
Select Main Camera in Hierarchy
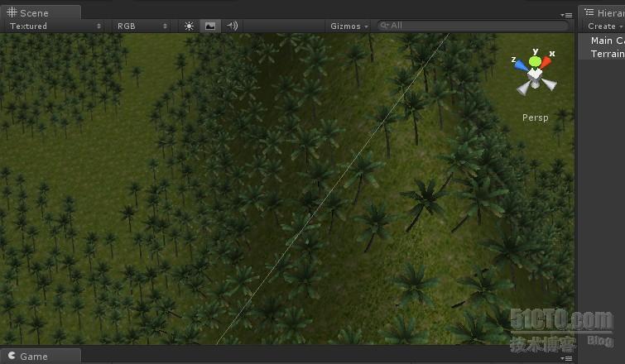[x=607, y=41]
